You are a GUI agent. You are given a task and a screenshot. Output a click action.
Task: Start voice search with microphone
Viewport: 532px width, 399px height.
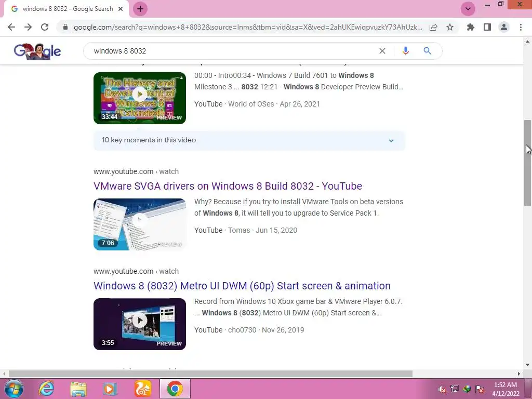405,51
